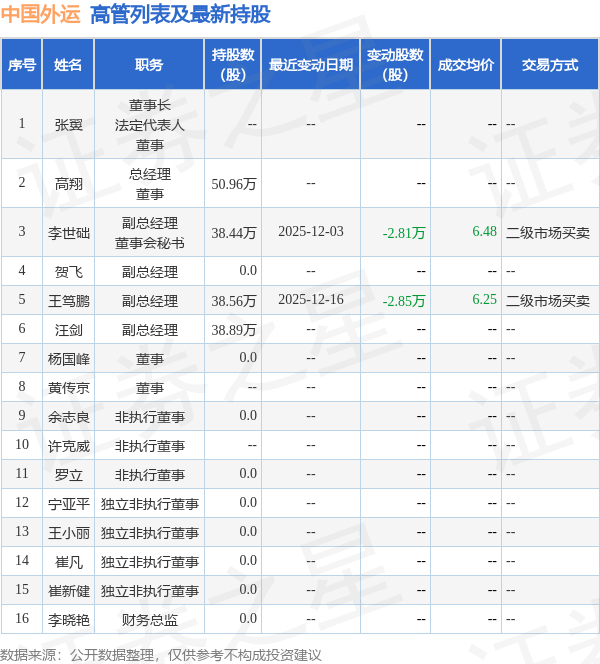The image size is (600, 664).
Task: Select the 序号 column header
Action: click(x=22, y=65)
